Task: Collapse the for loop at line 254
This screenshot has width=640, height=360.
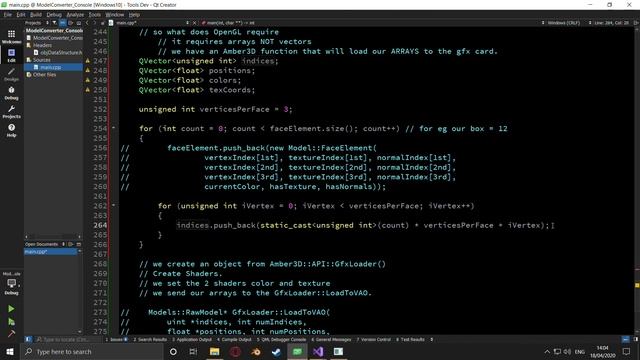Action: click(x=113, y=128)
